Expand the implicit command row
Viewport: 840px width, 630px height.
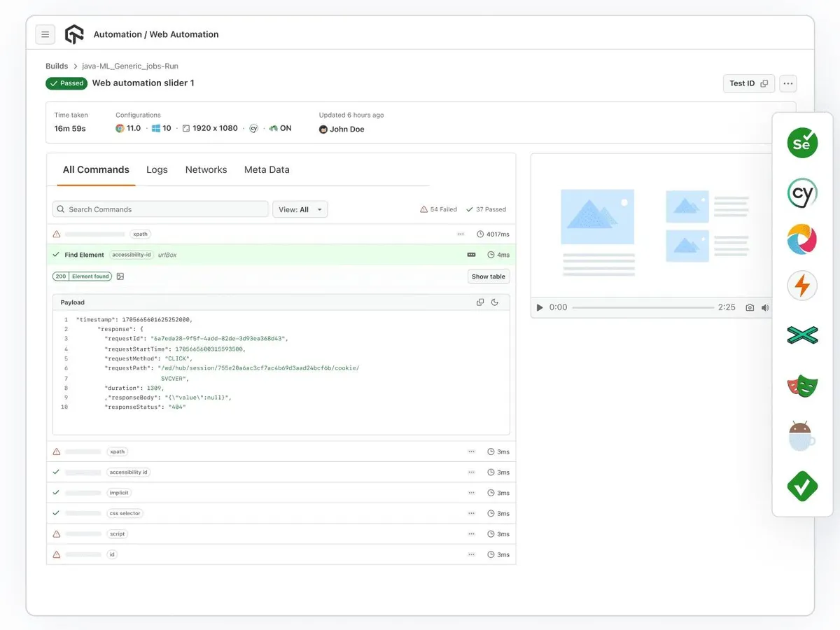coord(281,493)
